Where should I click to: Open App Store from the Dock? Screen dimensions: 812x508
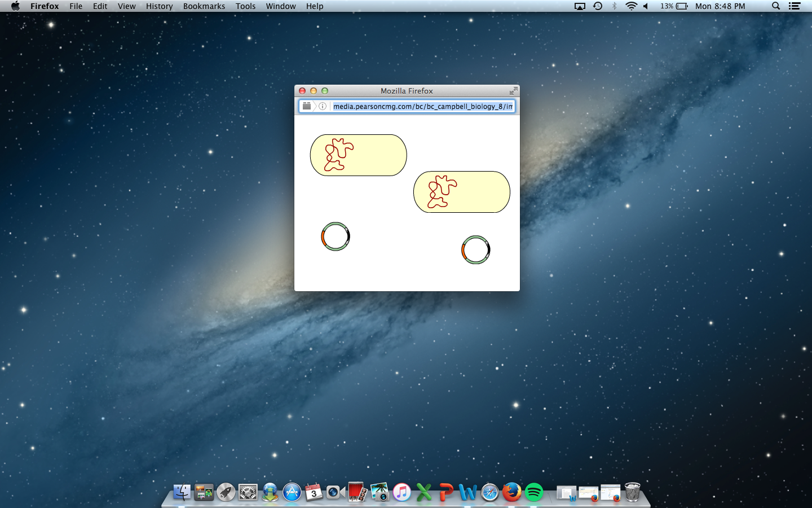click(292, 492)
